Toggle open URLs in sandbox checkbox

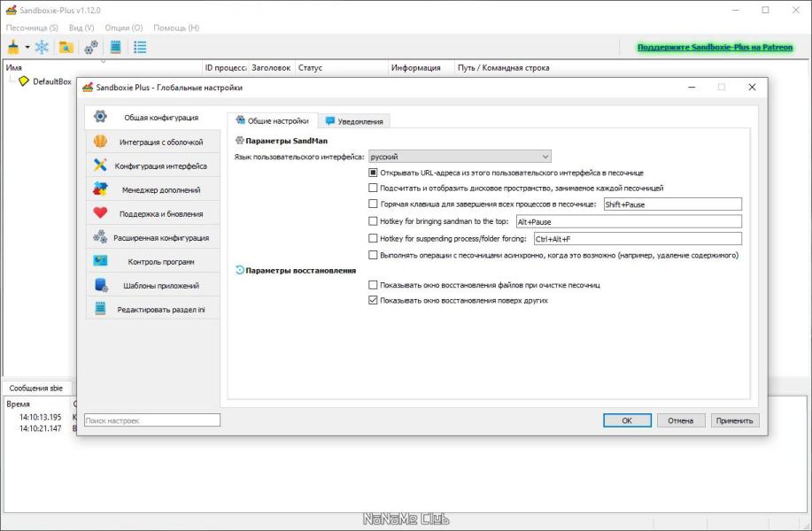373,173
